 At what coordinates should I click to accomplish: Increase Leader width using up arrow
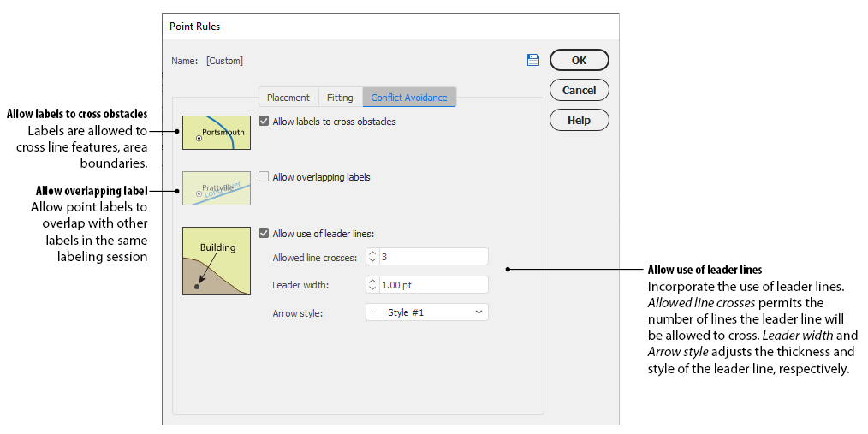[372, 282]
